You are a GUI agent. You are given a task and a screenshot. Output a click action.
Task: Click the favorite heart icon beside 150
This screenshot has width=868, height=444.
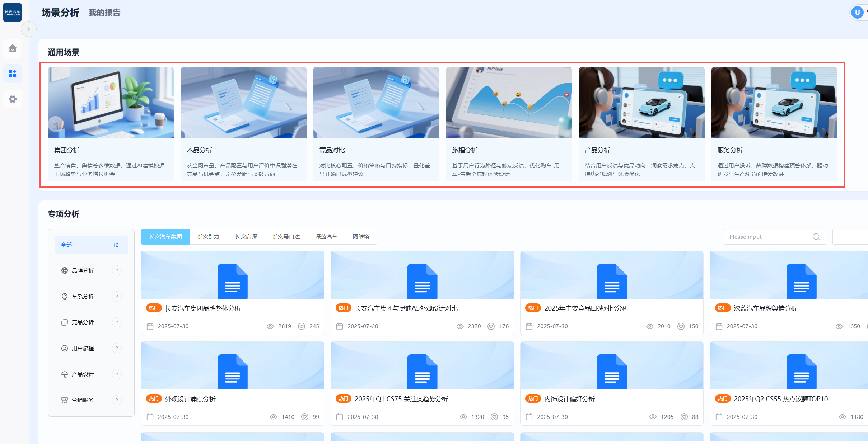click(x=681, y=326)
